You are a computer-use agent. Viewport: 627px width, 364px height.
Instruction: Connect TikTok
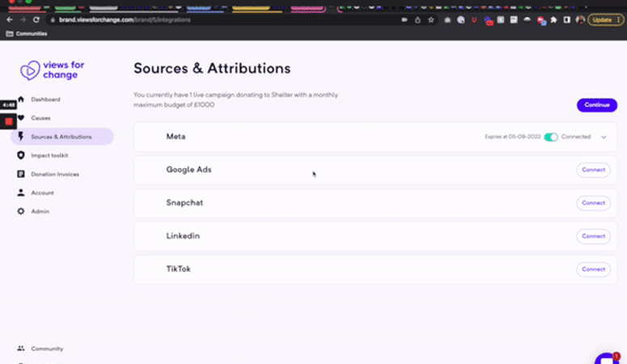[x=593, y=269]
